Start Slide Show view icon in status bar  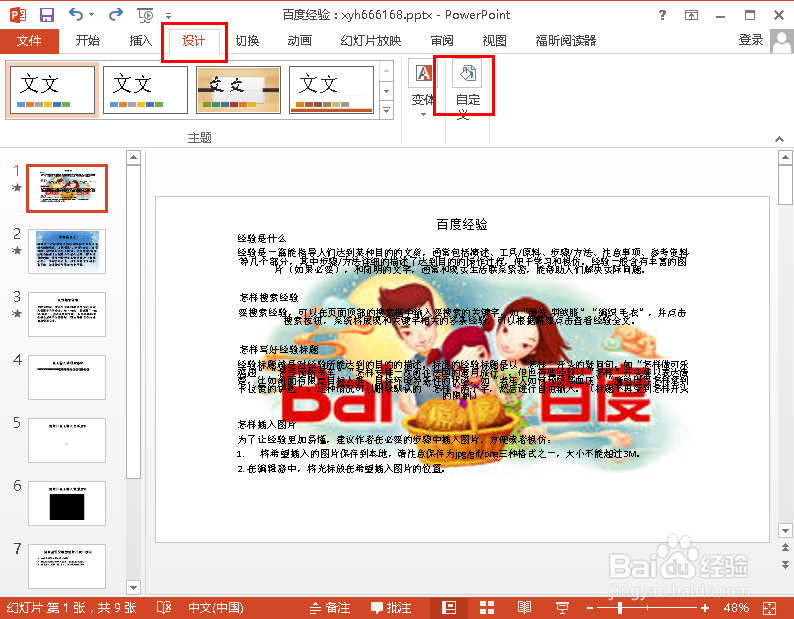click(x=562, y=607)
